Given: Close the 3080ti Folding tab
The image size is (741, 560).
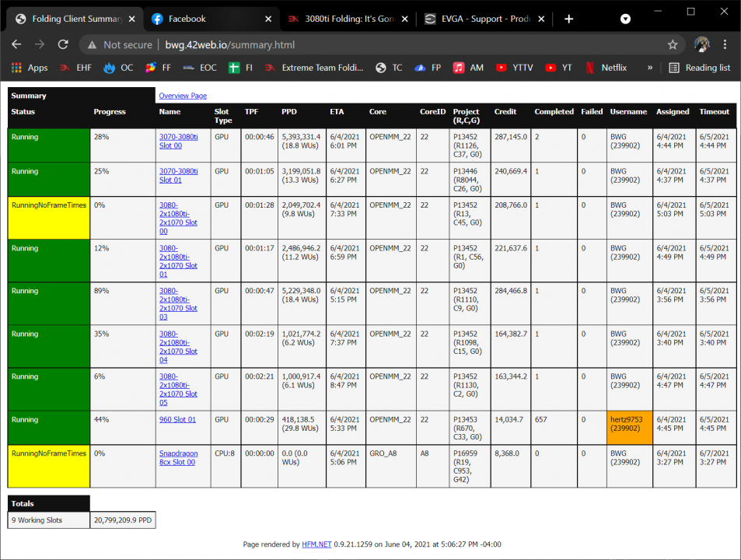Looking at the screenshot, I should pos(404,19).
